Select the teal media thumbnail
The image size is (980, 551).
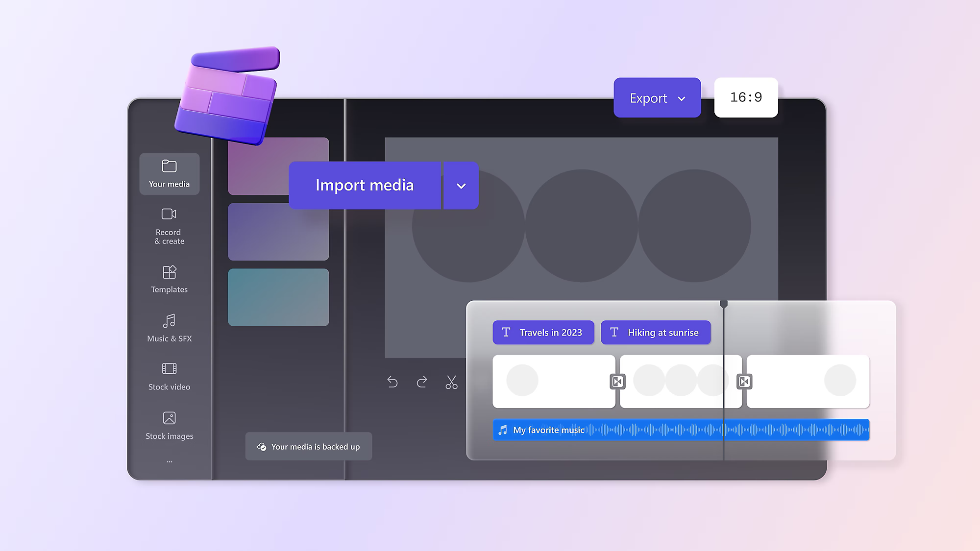click(278, 297)
